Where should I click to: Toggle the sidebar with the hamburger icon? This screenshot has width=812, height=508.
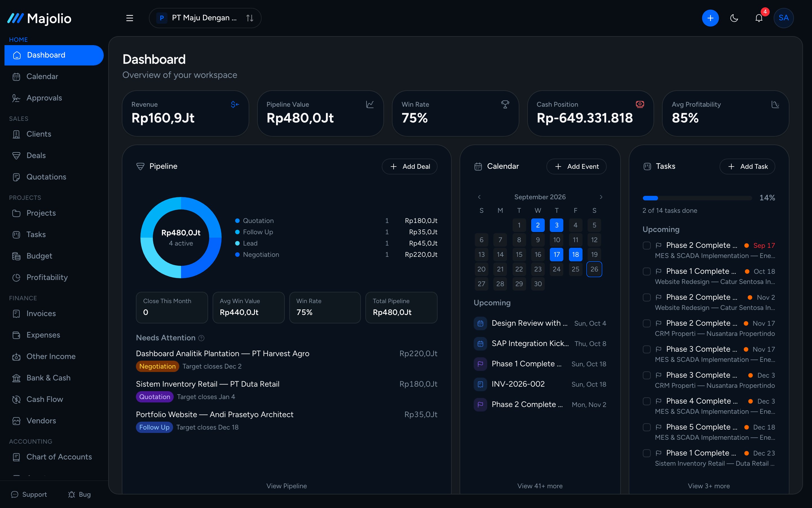[x=129, y=18]
